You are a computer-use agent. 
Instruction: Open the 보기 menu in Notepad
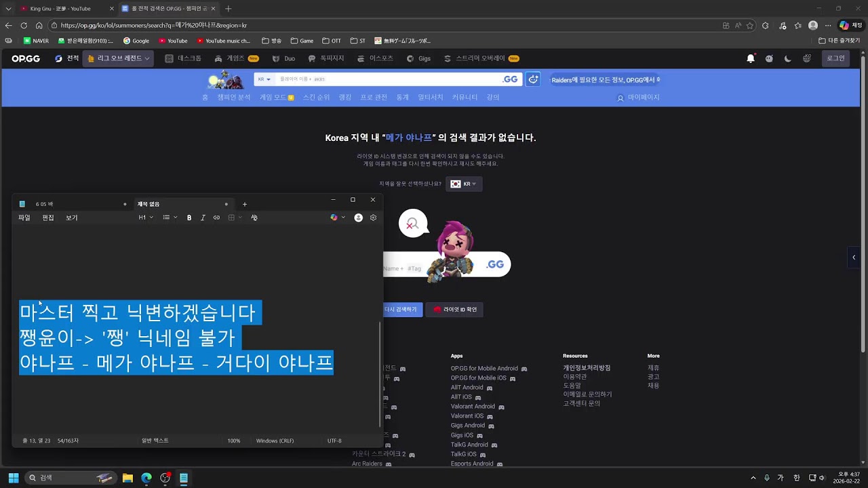tap(72, 218)
